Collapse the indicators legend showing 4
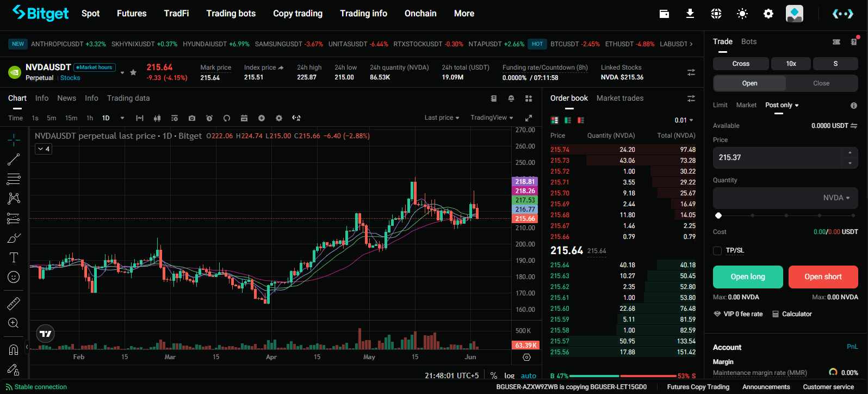868x394 pixels. pos(44,149)
